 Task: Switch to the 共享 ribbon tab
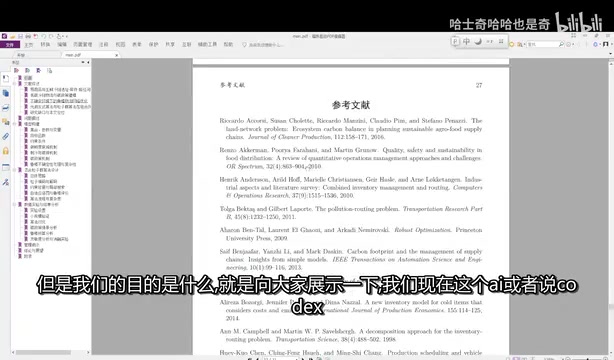point(170,45)
